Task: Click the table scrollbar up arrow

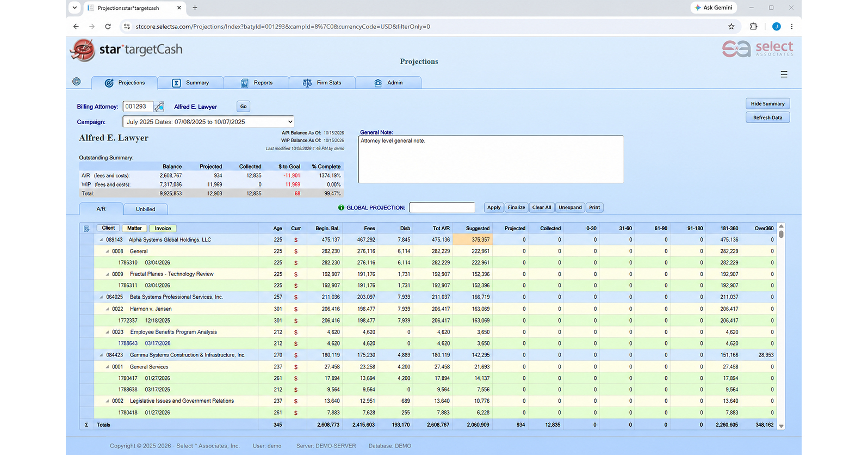Action: pos(781,226)
